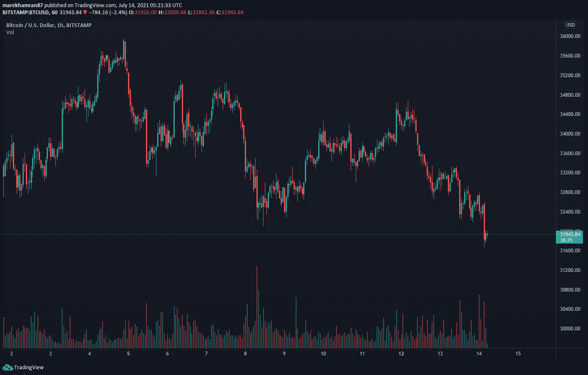This screenshot has width=588, height=375.
Task: Open the marekhamran87 author name
Action: click(23, 5)
